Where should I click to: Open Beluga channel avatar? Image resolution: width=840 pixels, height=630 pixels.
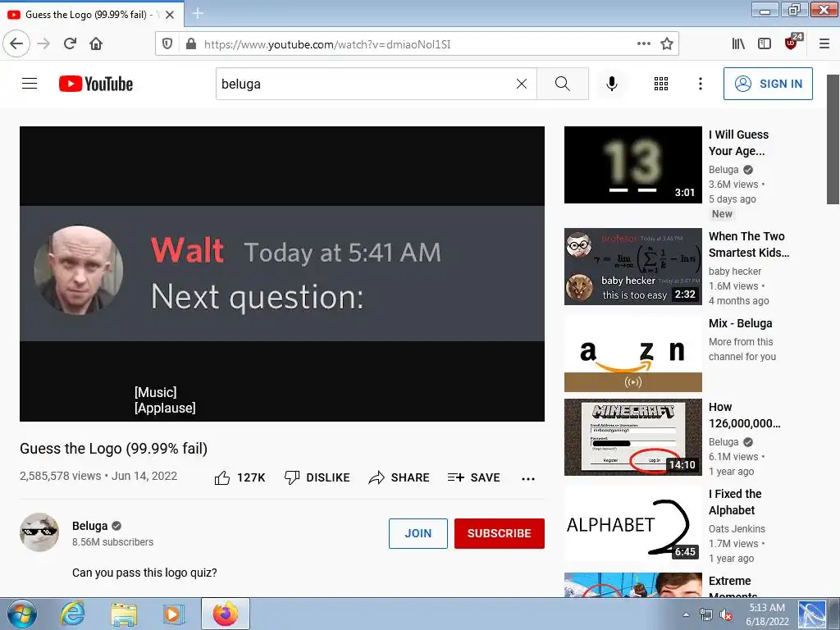39,532
